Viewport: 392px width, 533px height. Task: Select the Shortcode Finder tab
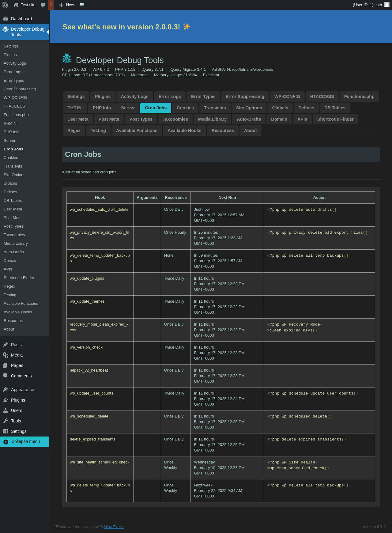click(x=335, y=119)
